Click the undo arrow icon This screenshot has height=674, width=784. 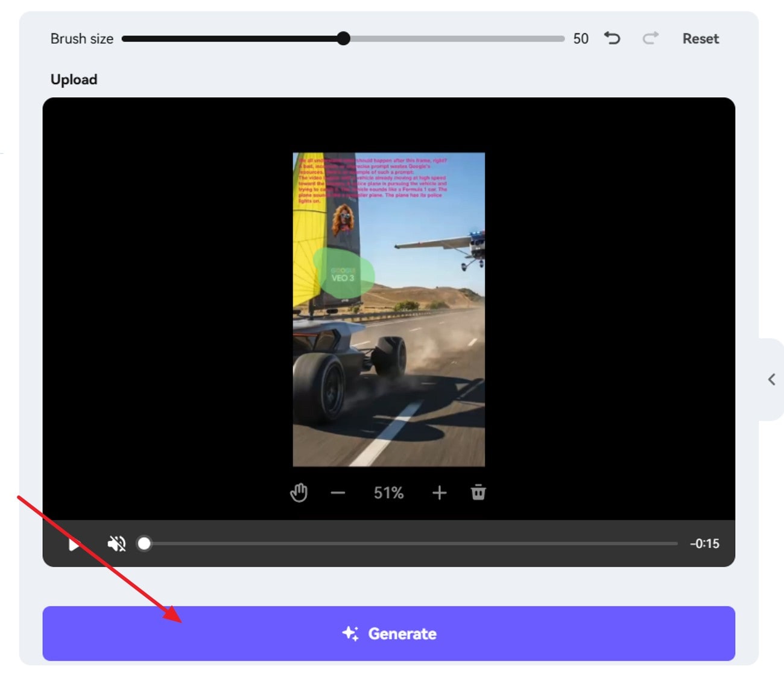tap(612, 39)
